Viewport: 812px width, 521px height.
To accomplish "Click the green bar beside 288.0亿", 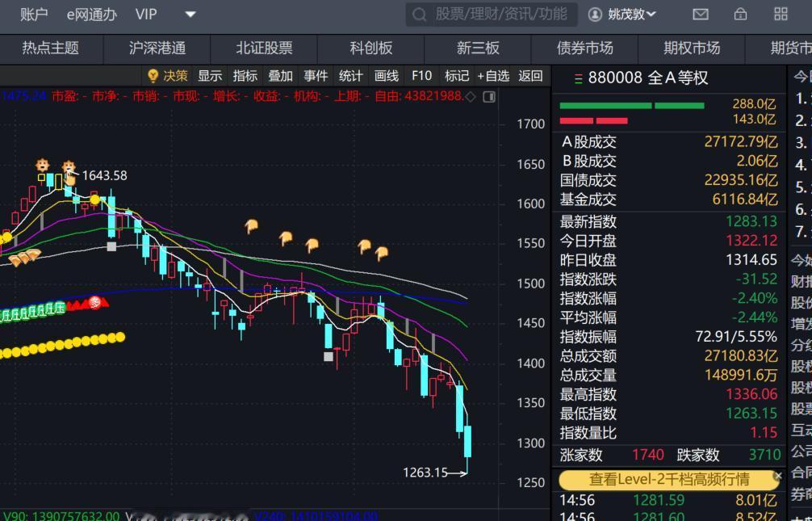I will tap(632, 106).
